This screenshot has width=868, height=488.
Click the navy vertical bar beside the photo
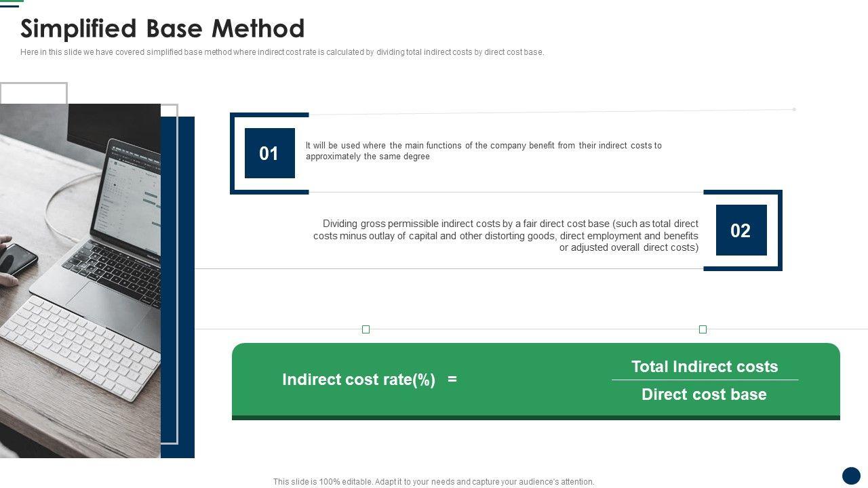click(x=185, y=285)
